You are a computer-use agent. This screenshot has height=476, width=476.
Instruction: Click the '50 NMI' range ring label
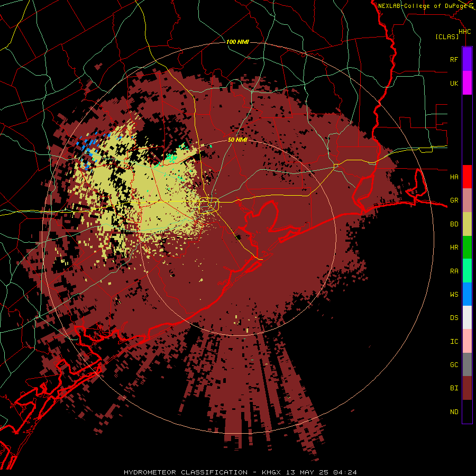(237, 140)
